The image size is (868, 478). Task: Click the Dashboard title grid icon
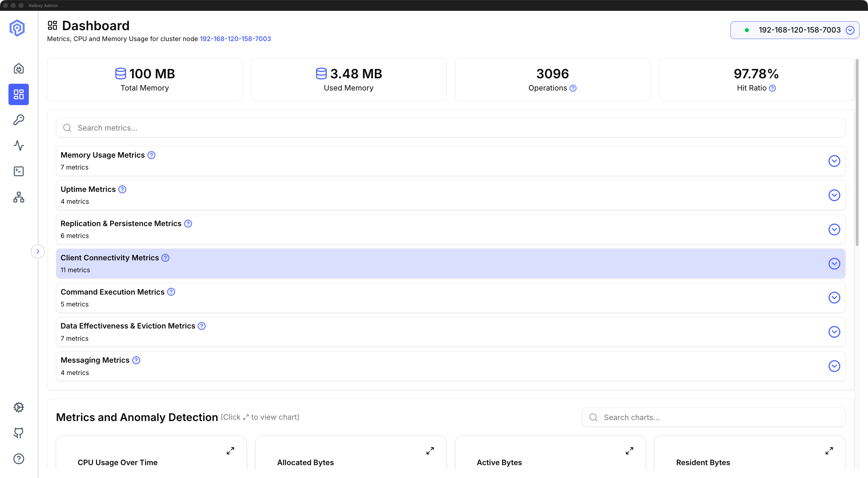pyautogui.click(x=53, y=25)
